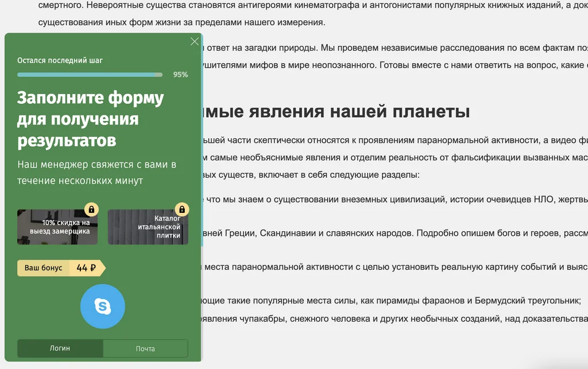588x369 pixels.
Task: Click the Остался последний шаг text
Action: (60, 60)
